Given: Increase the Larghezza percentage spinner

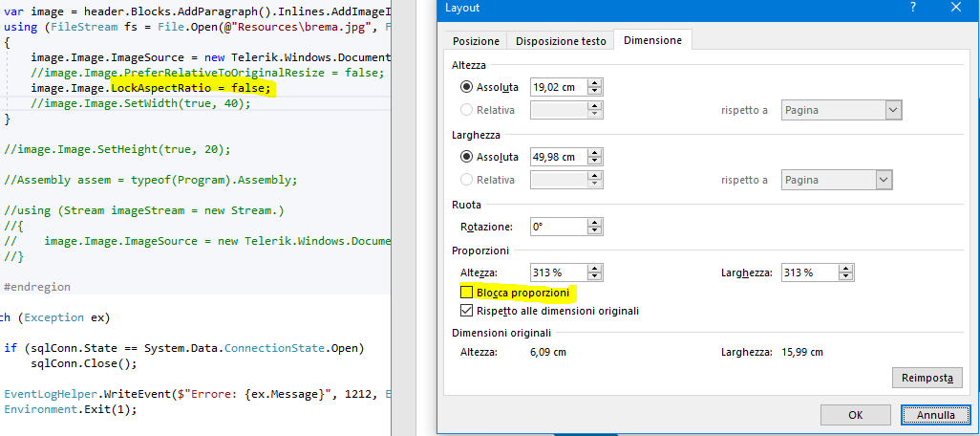Looking at the screenshot, I should 844,268.
